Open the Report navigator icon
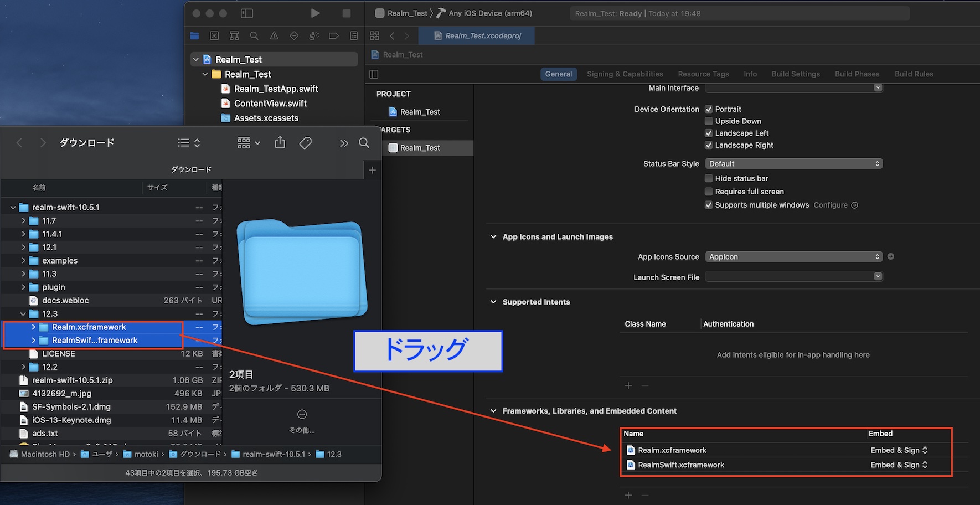This screenshot has height=505, width=980. [354, 35]
